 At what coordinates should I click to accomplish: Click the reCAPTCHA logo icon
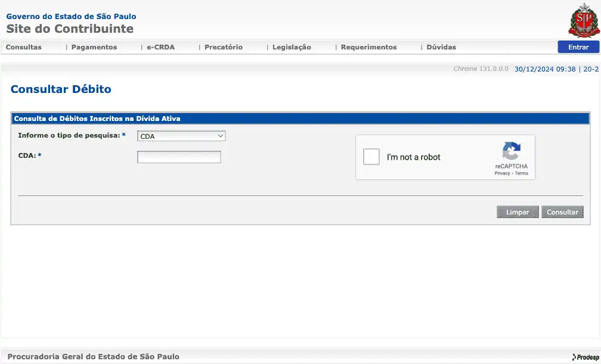(511, 151)
